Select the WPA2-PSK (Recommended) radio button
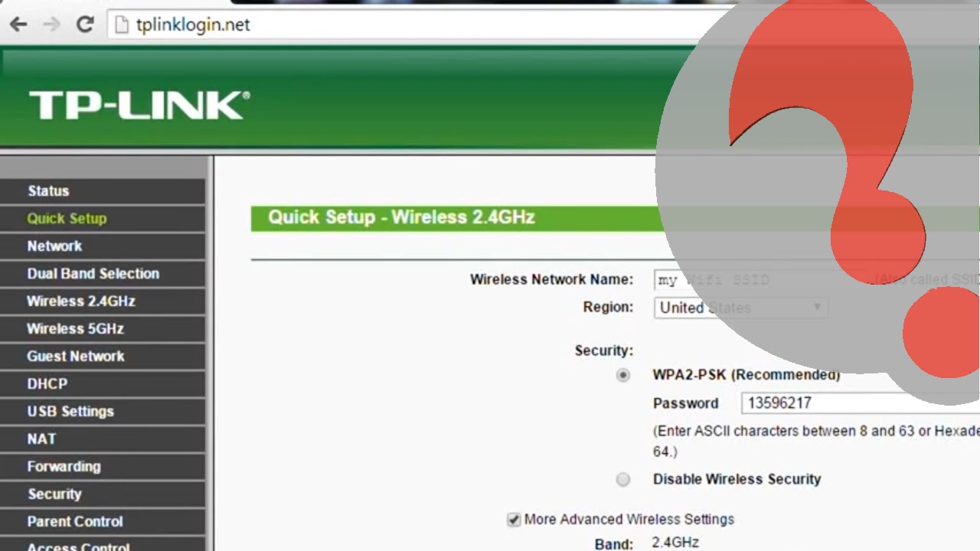This screenshot has width=980, height=551. [623, 375]
